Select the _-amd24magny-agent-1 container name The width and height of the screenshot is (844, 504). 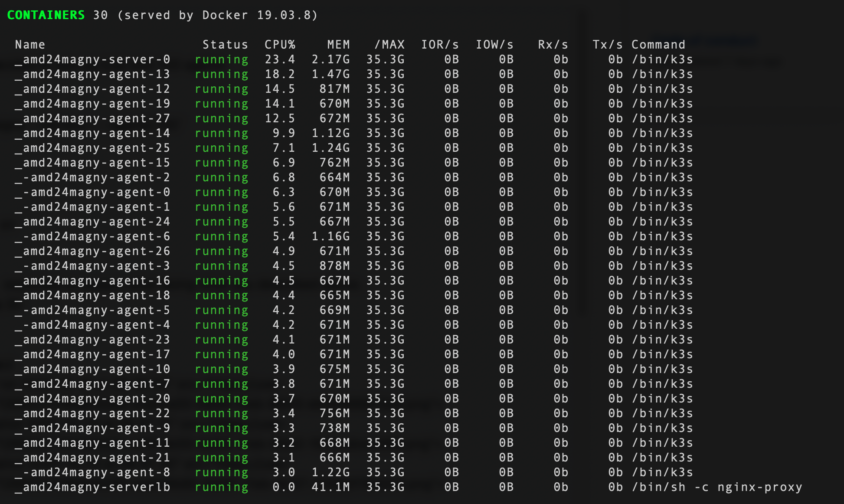point(93,207)
